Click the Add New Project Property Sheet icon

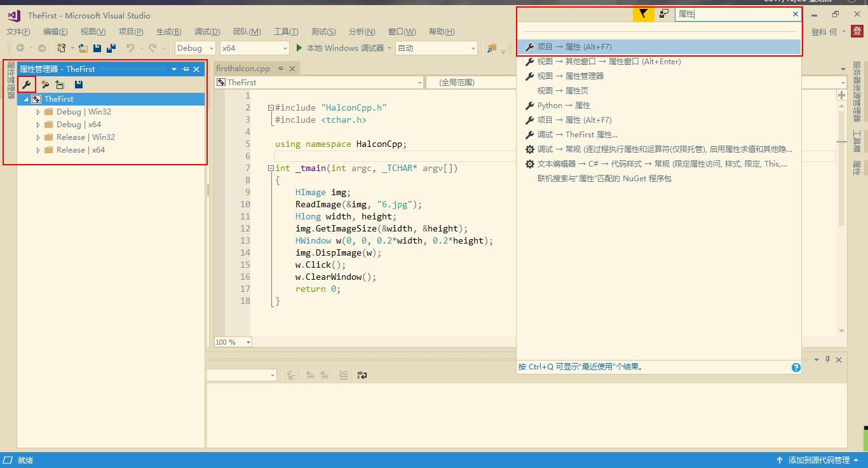click(44, 84)
